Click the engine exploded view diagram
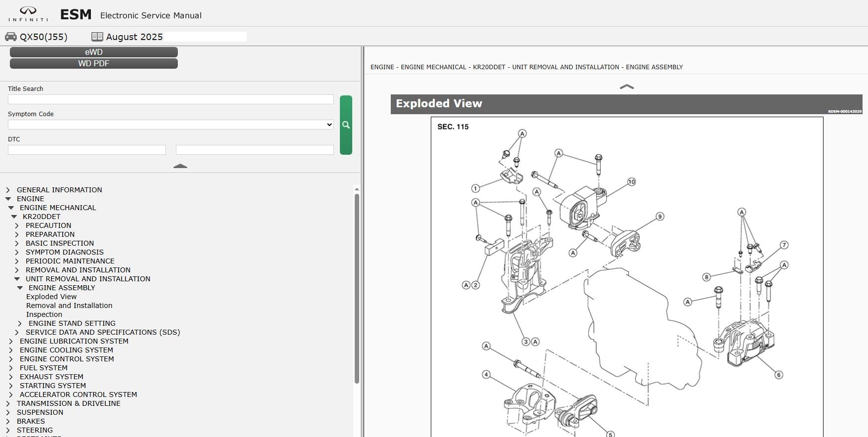Screen dimensions: 868x437 click(627, 277)
